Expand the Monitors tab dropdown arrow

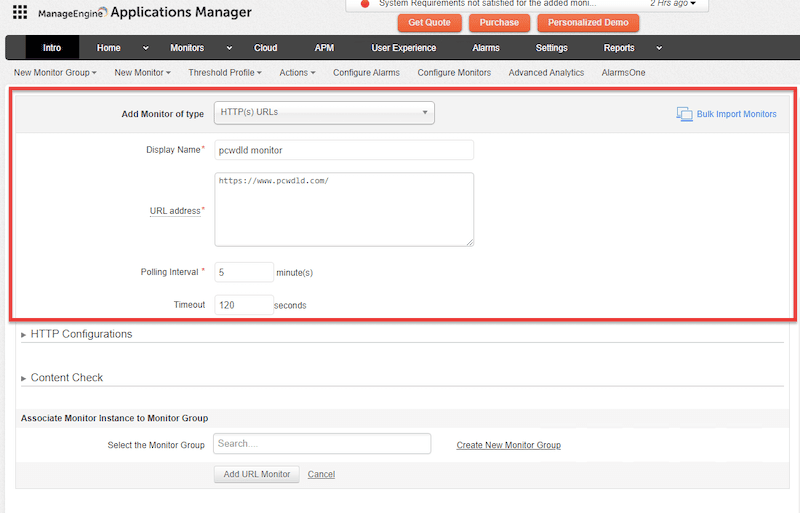(x=229, y=48)
